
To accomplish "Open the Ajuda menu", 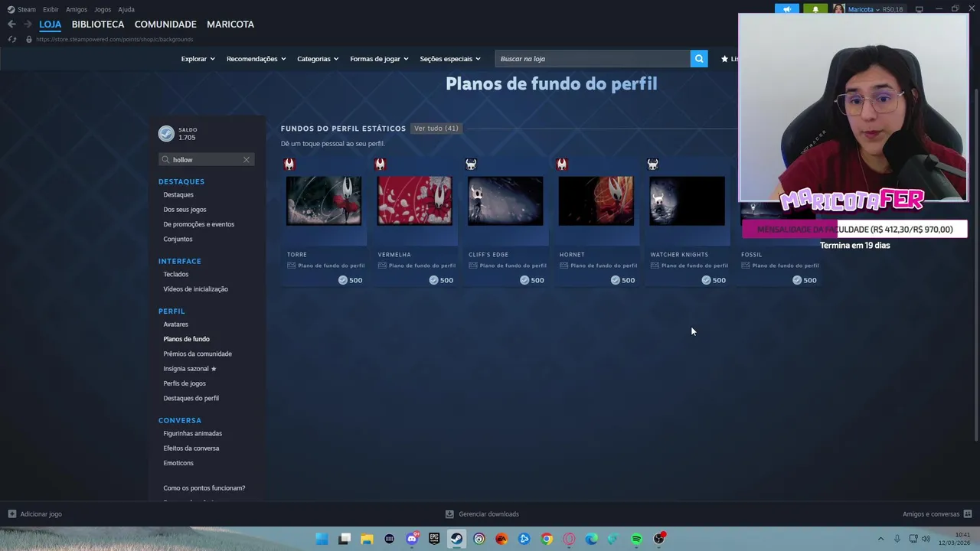I will click(126, 9).
